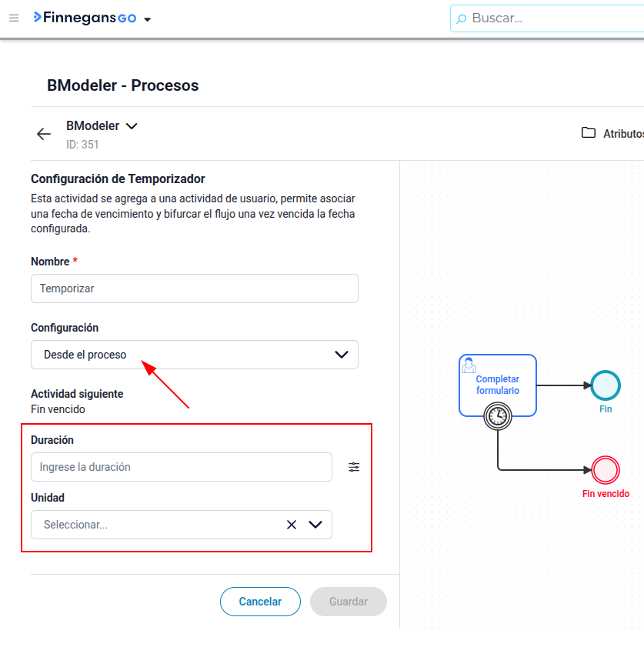The height and width of the screenshot is (667, 644).
Task: Open the Atributos folder icon
Action: (x=589, y=133)
